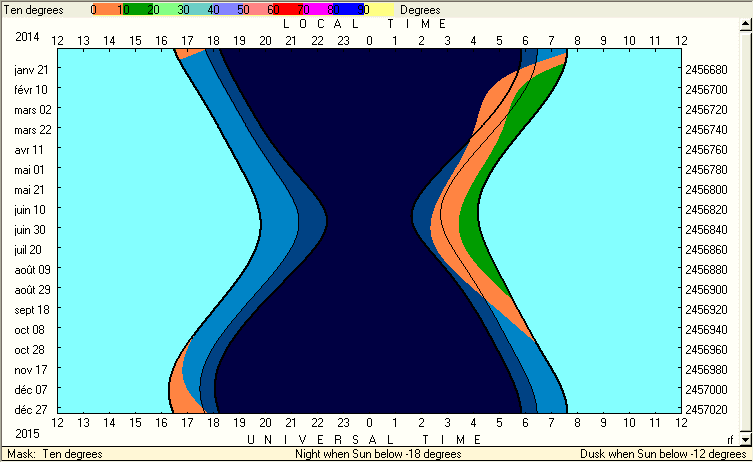This screenshot has height=463, width=754.
Task: Select the periwinkle 40-50 legend swatch
Action: point(228,10)
